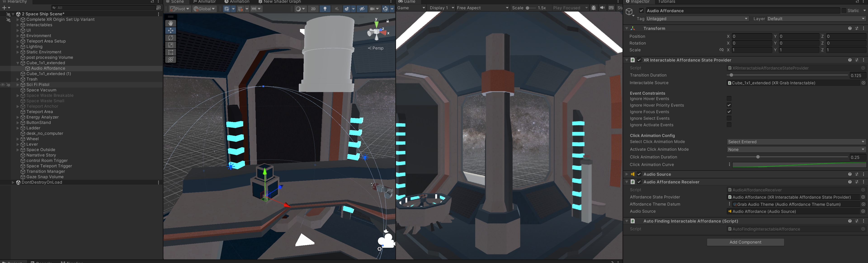Disable the Audio Source component checkbox
The image size is (868, 263).
[x=639, y=174]
